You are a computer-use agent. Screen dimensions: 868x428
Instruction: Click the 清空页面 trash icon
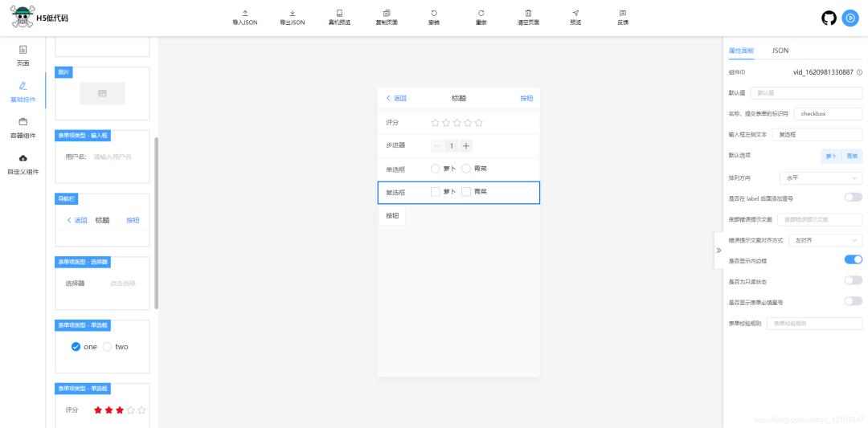coord(528,14)
